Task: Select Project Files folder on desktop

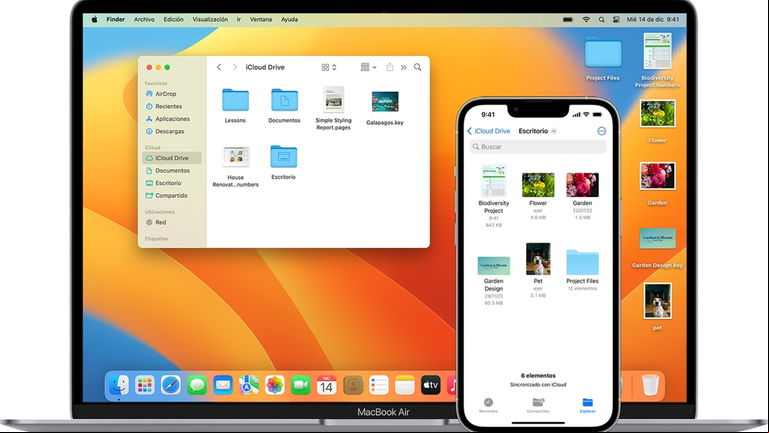Action: (603, 59)
